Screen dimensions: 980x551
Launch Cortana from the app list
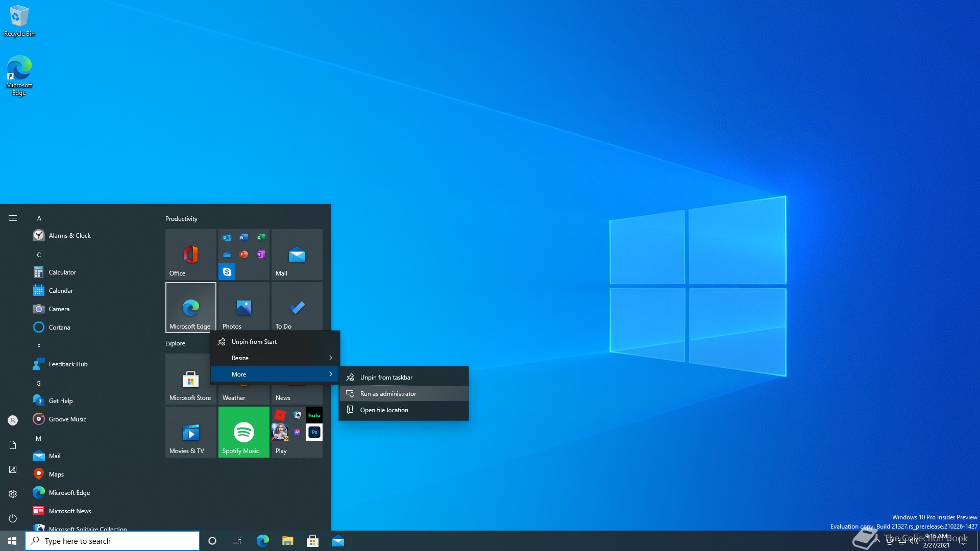click(x=92, y=327)
